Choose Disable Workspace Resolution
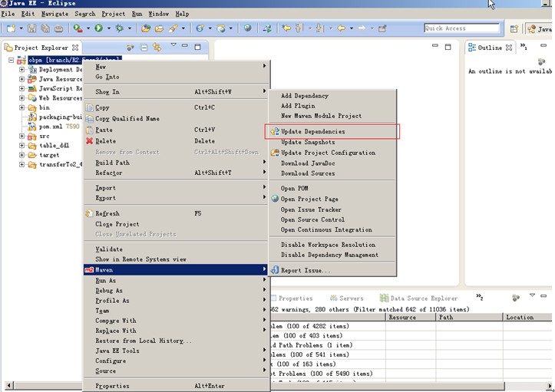Viewport: 555px width, 392px height. coord(332,245)
